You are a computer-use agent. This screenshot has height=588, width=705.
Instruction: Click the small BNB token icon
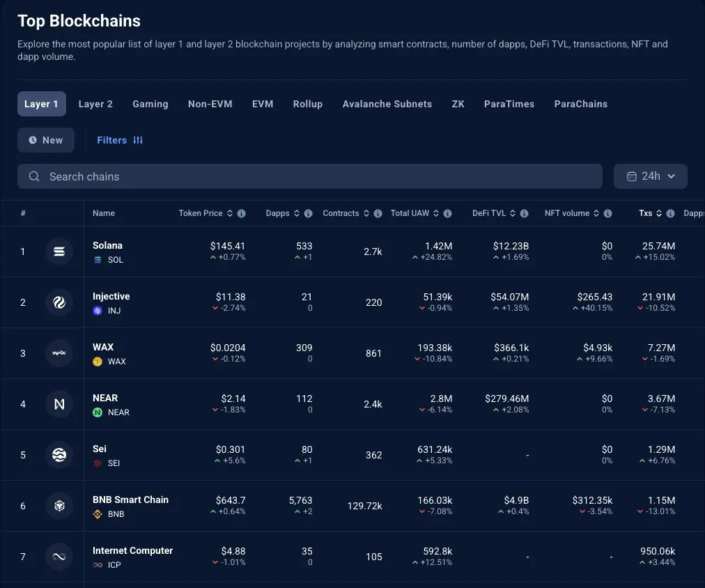pos(97,513)
